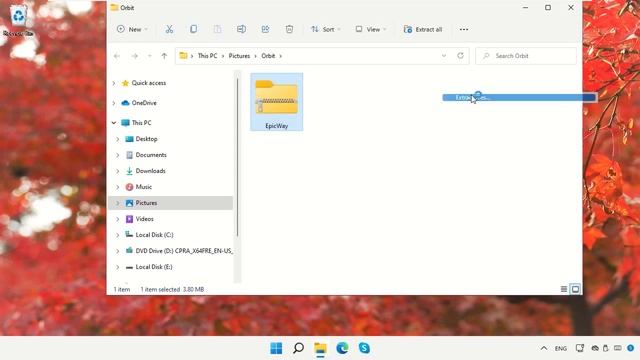The width and height of the screenshot is (640, 360).
Task: Open the New item menu
Action: click(x=132, y=29)
